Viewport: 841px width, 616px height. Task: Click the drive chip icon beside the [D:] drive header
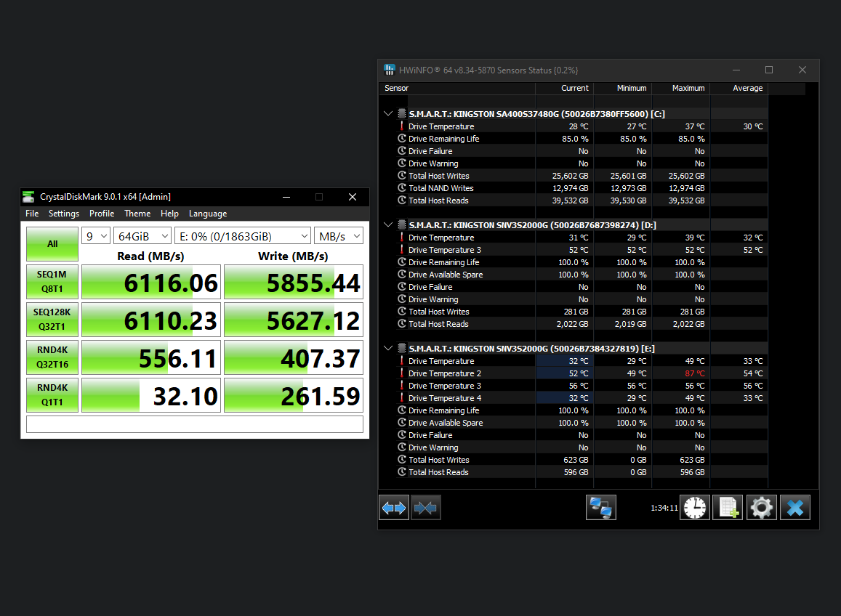(x=402, y=224)
